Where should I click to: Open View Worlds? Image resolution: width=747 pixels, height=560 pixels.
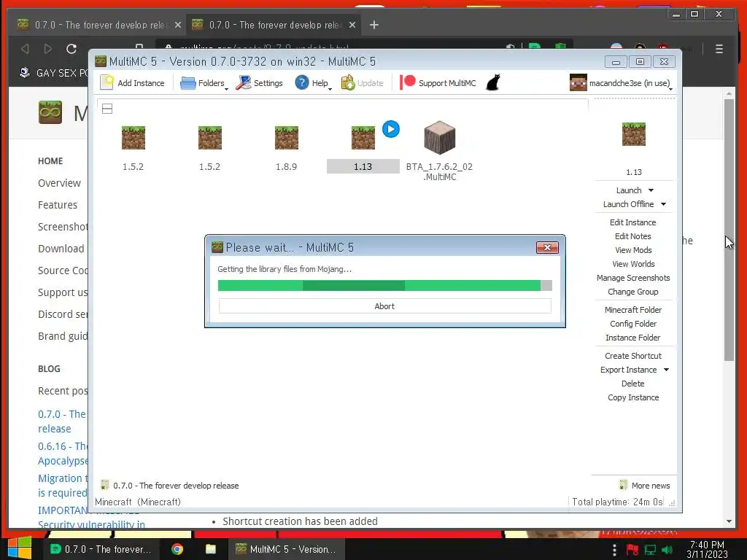[x=632, y=264]
